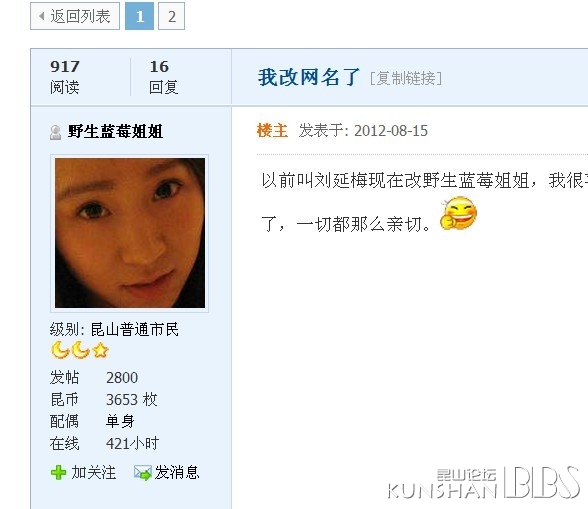The height and width of the screenshot is (509, 588).
Task: Click the envelope 发消息 icon
Action: [x=142, y=473]
